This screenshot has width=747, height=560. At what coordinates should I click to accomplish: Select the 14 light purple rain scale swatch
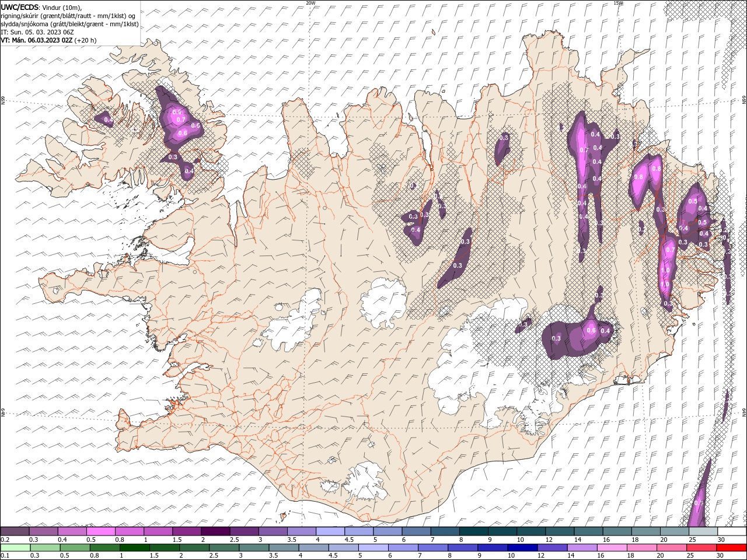click(x=581, y=548)
